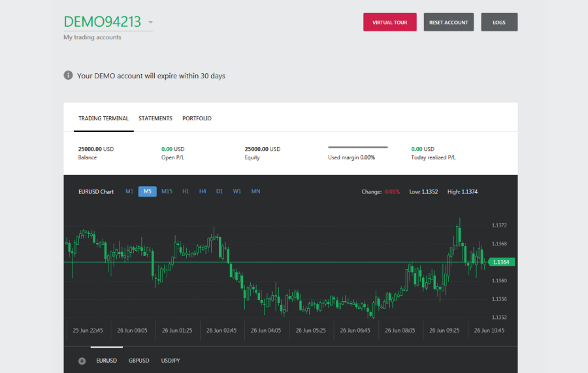Click the 25000.00 USD Balance value
588x373 pixels.
click(x=96, y=149)
